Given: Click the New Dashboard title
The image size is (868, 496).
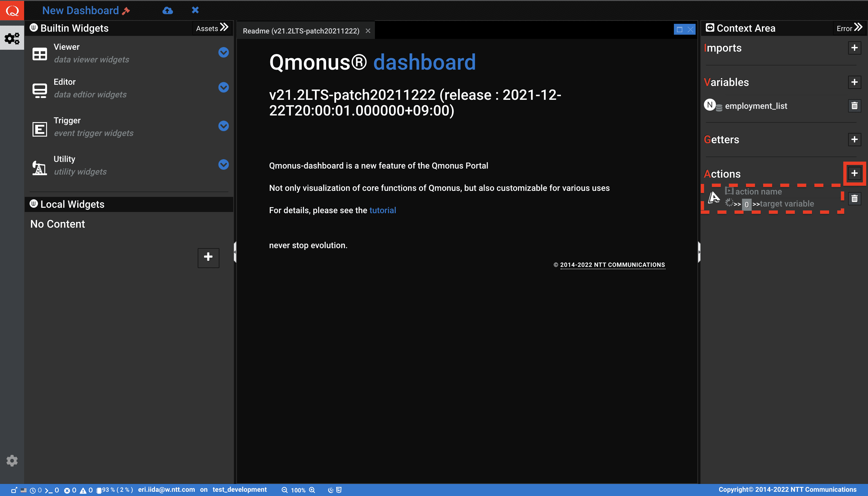Looking at the screenshot, I should [80, 10].
